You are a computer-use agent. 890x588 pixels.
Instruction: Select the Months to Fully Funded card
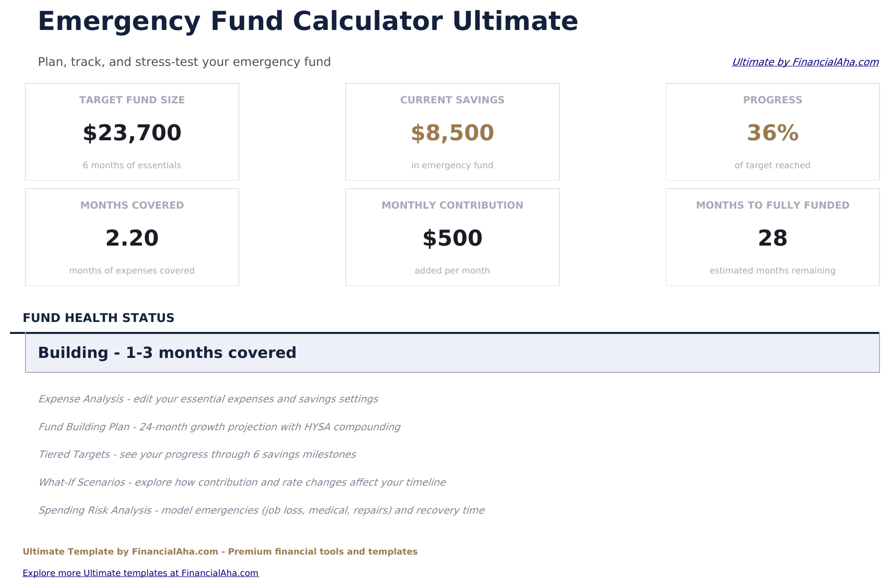pyautogui.click(x=772, y=237)
